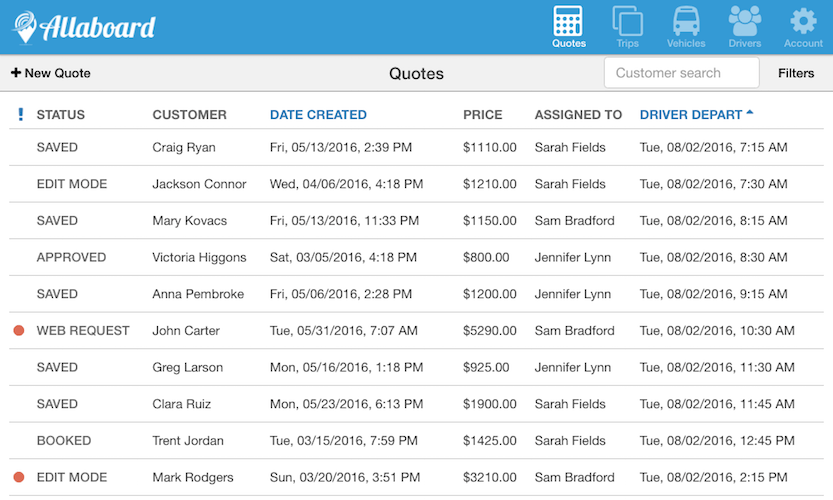This screenshot has height=500, width=833.
Task: Click the Status column header
Action: pos(61,115)
